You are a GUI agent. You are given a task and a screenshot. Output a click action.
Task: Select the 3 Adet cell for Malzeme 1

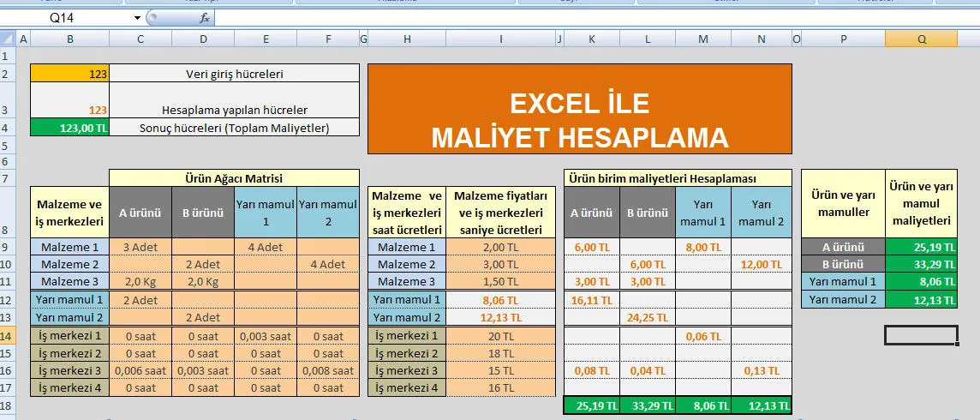(140, 247)
